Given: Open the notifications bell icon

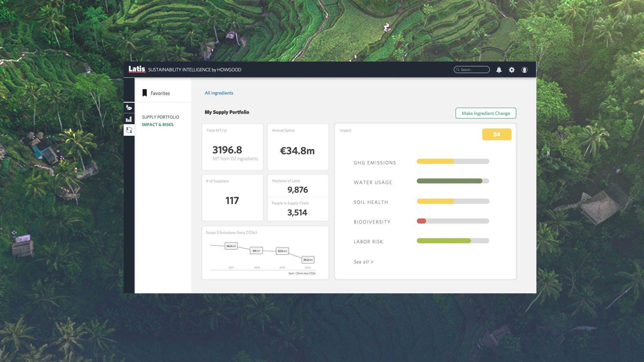Looking at the screenshot, I should coord(499,70).
